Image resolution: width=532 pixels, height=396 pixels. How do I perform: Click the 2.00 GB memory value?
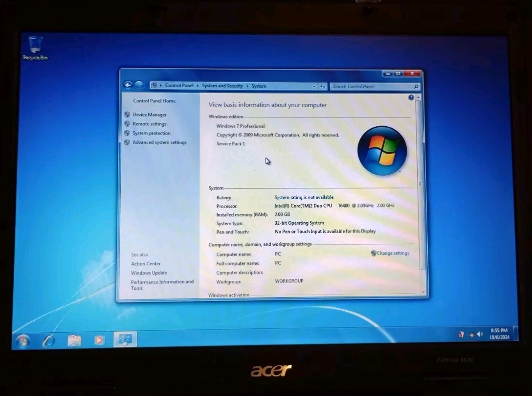[x=282, y=214]
